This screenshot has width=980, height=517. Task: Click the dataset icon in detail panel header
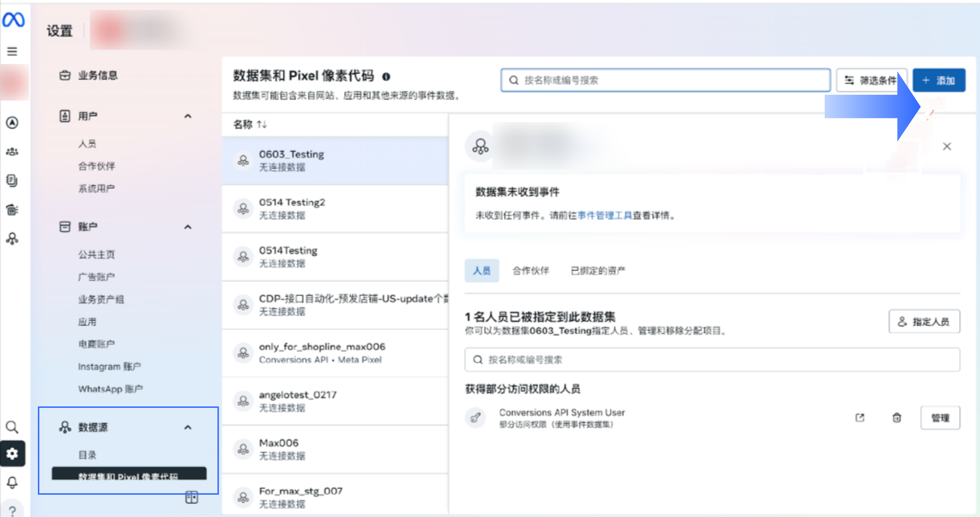[480, 146]
